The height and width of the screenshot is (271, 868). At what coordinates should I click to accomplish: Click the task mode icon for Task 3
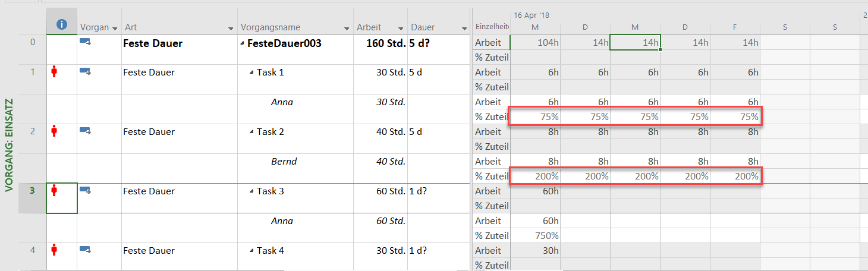pos(85,191)
